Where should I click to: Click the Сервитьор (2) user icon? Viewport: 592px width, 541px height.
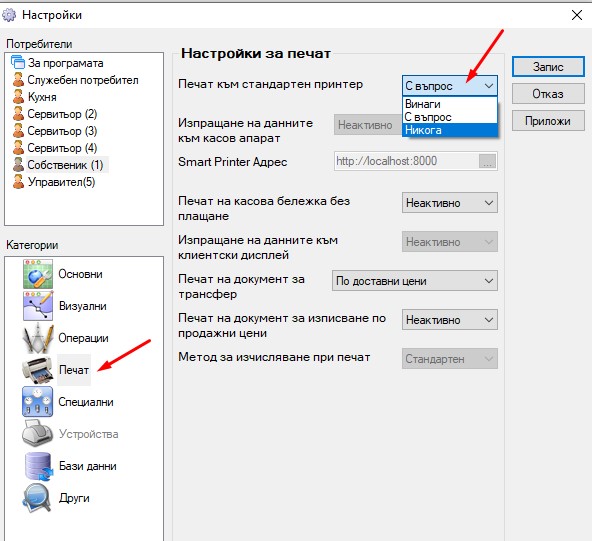coord(18,114)
